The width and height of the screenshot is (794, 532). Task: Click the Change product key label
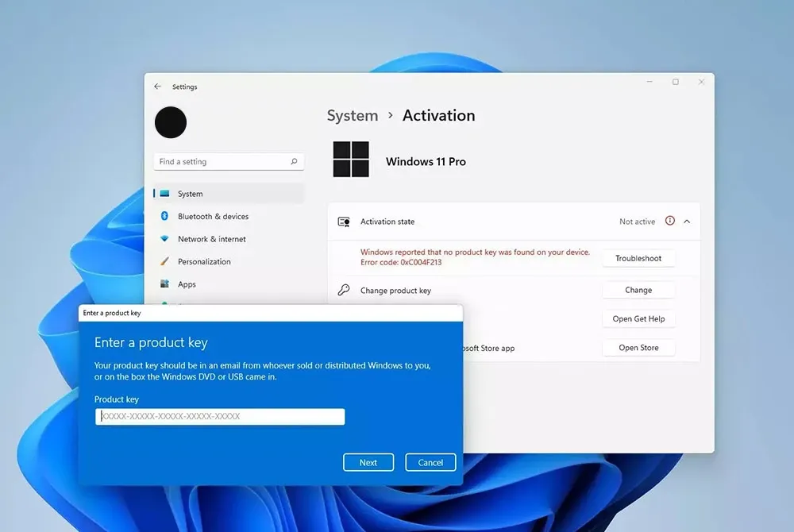[395, 291]
